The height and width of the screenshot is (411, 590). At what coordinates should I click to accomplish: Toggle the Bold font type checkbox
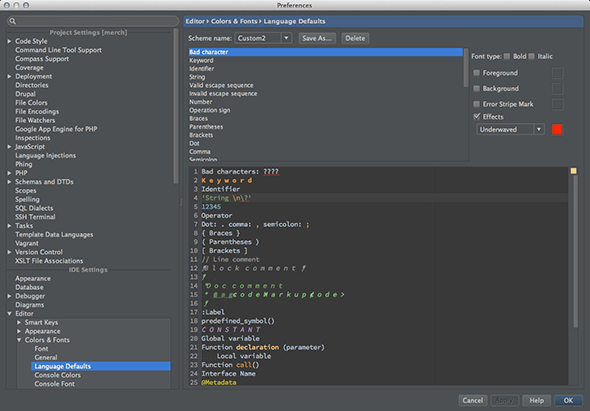point(507,56)
